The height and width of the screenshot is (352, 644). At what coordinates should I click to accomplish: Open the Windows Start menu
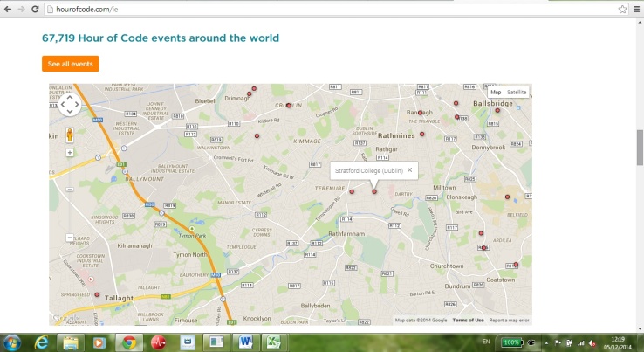click(x=11, y=342)
